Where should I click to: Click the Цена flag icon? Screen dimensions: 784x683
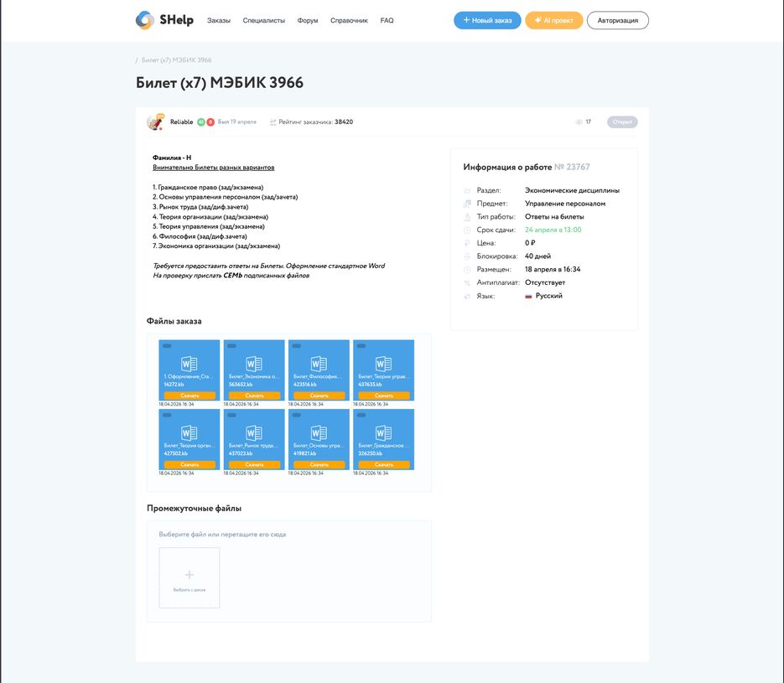point(467,243)
